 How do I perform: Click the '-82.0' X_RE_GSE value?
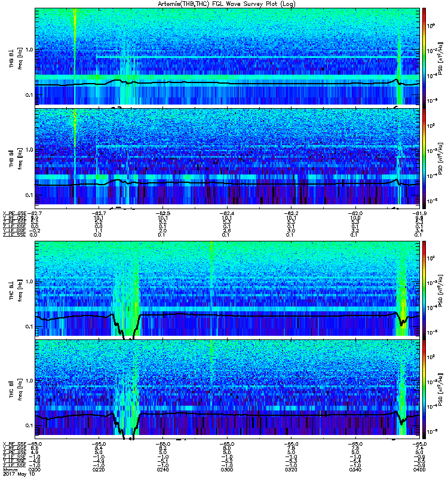pyautogui.click(x=355, y=213)
